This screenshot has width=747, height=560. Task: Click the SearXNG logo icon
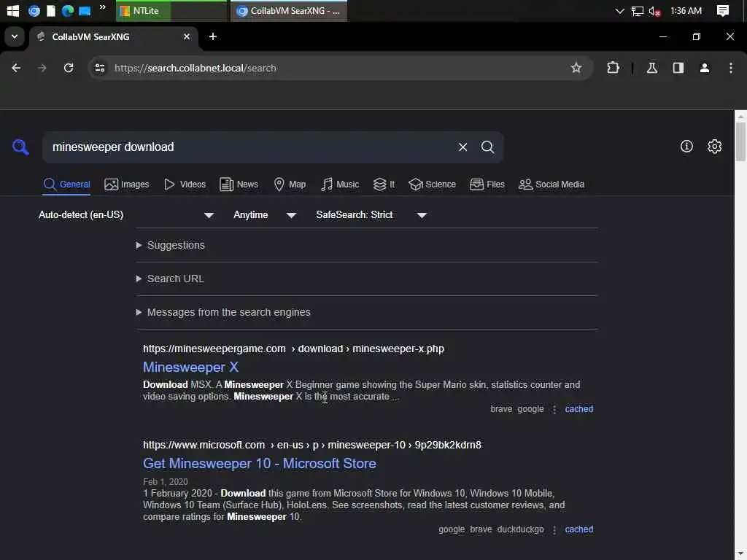(x=20, y=147)
